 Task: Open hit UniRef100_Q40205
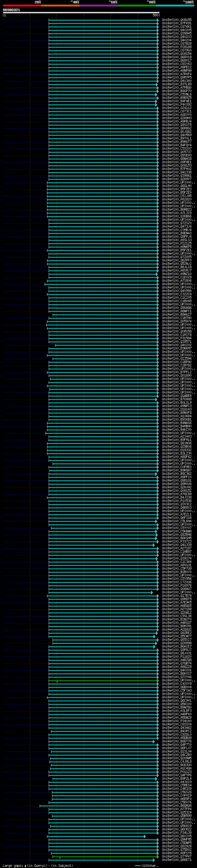pos(176,30)
